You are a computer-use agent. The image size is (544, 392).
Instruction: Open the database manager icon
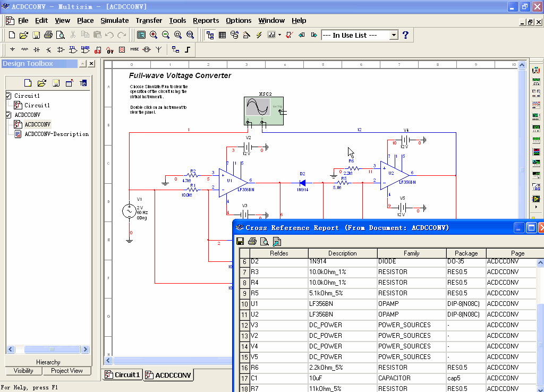(x=234, y=35)
